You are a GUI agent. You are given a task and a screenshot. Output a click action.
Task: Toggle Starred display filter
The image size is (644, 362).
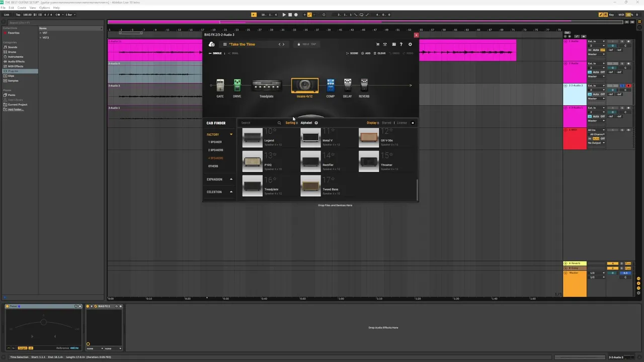(x=386, y=123)
